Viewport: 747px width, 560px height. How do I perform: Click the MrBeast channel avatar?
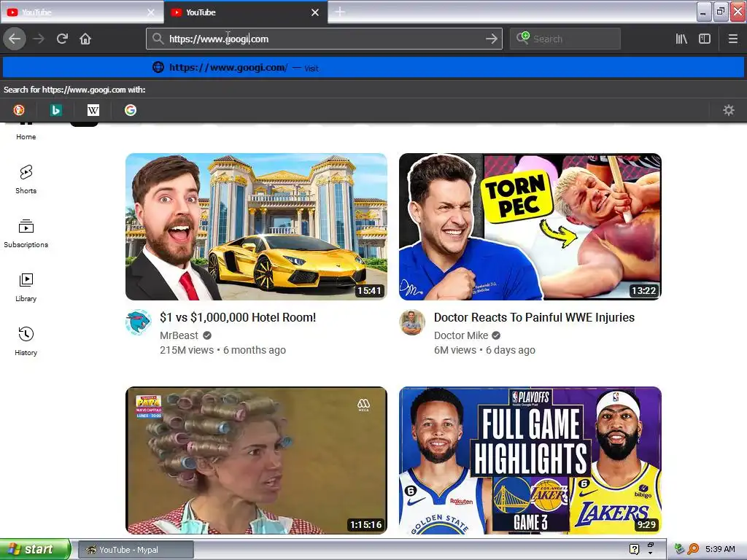point(138,322)
